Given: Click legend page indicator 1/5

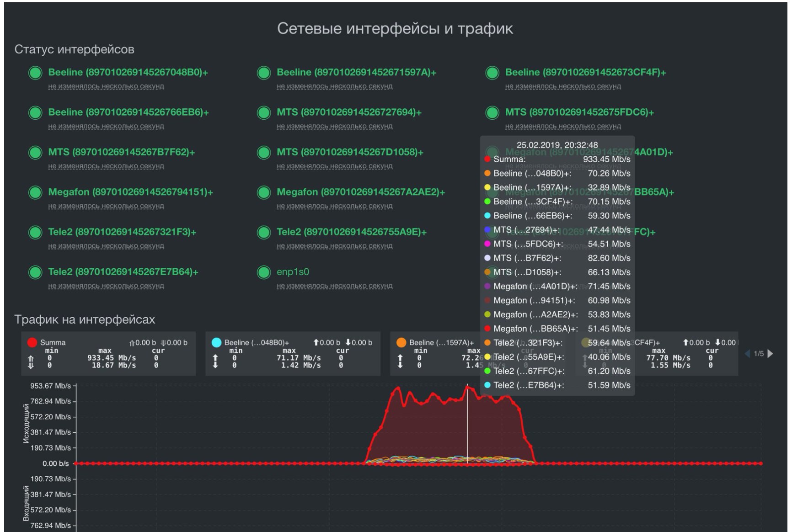Looking at the screenshot, I should click(759, 353).
